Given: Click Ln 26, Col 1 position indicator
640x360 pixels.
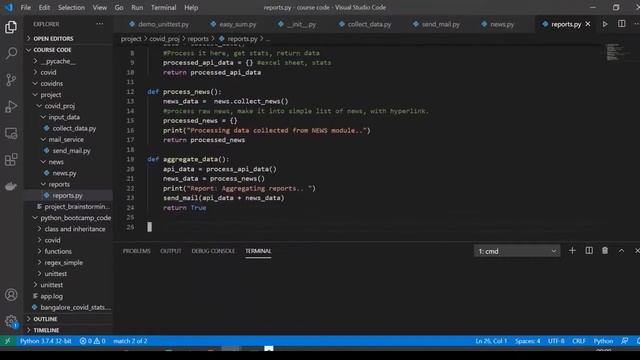Looking at the screenshot, I should (491, 341).
